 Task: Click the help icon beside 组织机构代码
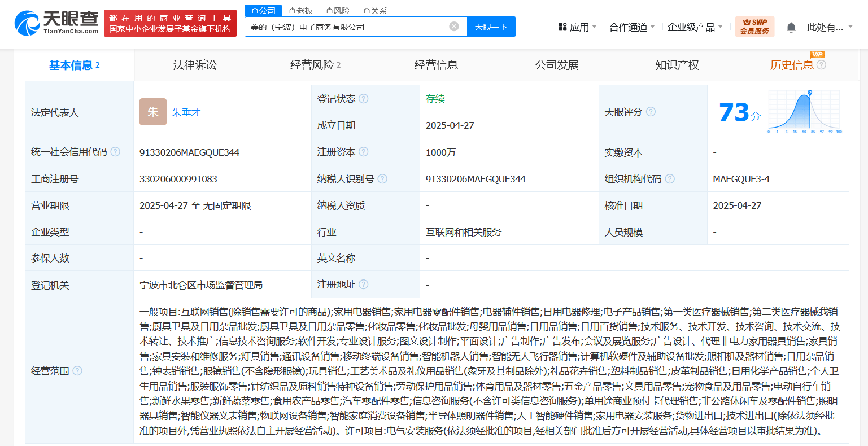[x=670, y=178]
